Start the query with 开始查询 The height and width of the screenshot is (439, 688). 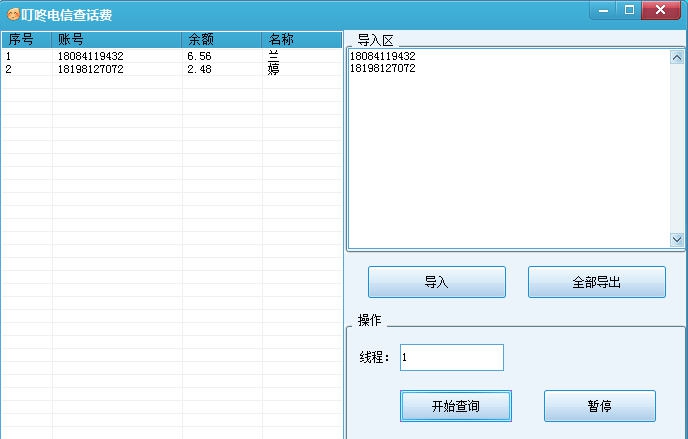point(455,406)
